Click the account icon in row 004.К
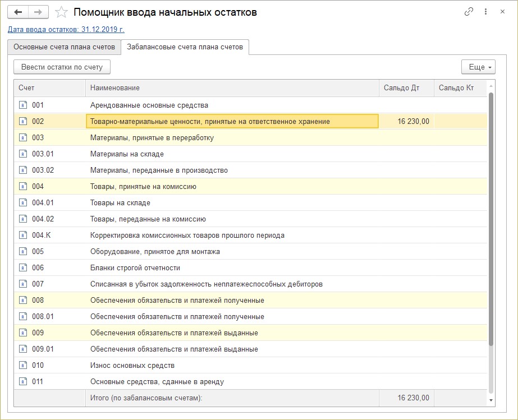The height and width of the screenshot is (420, 518). (x=23, y=235)
